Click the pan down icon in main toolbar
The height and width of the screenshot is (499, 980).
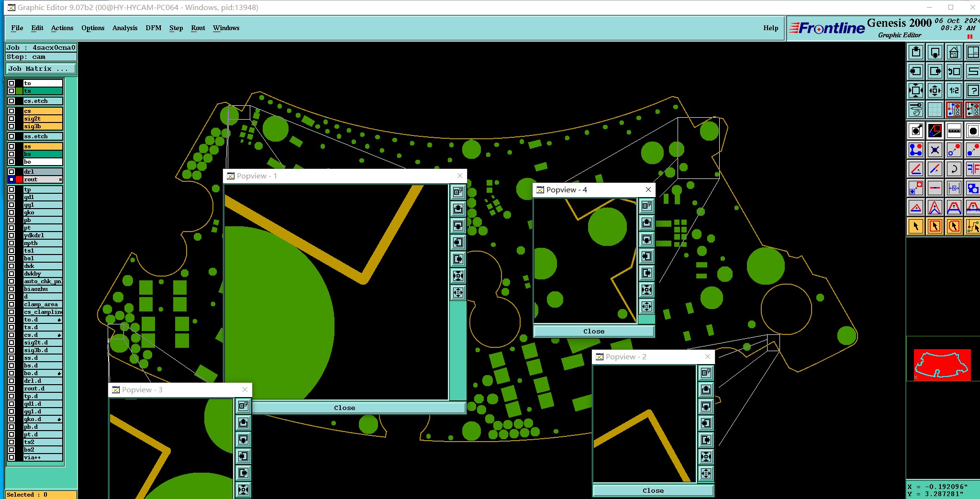pos(935,52)
